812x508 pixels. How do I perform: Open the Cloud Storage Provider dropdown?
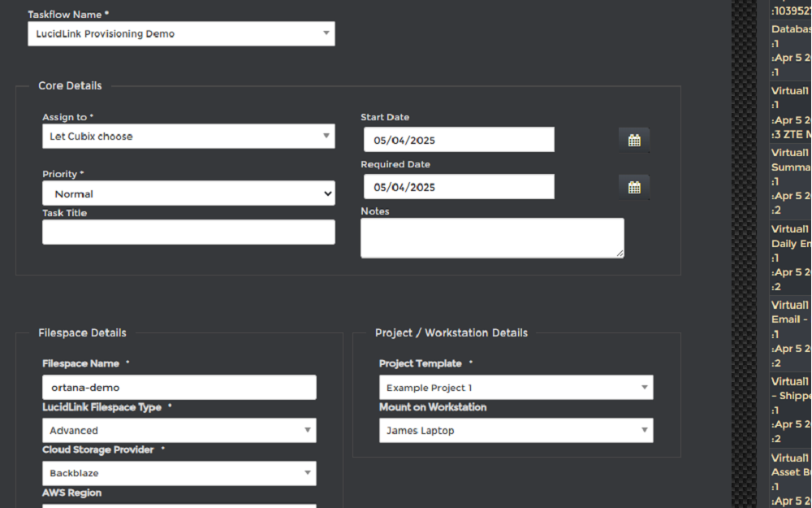[x=179, y=473]
